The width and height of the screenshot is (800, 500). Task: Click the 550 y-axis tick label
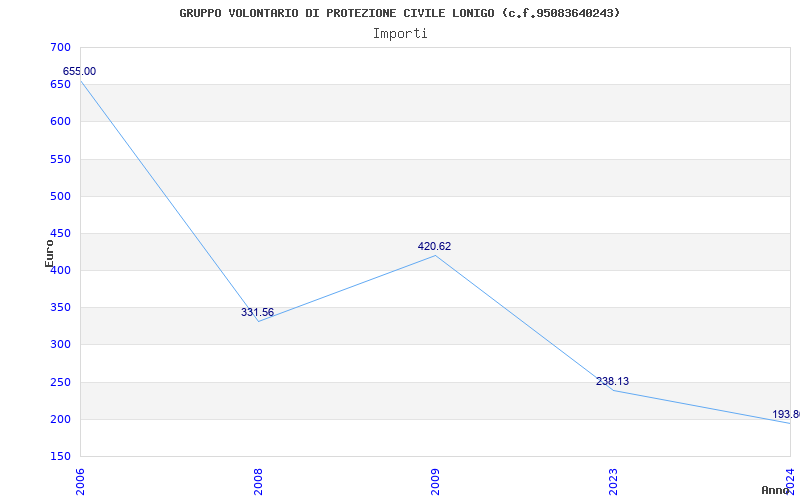60,159
